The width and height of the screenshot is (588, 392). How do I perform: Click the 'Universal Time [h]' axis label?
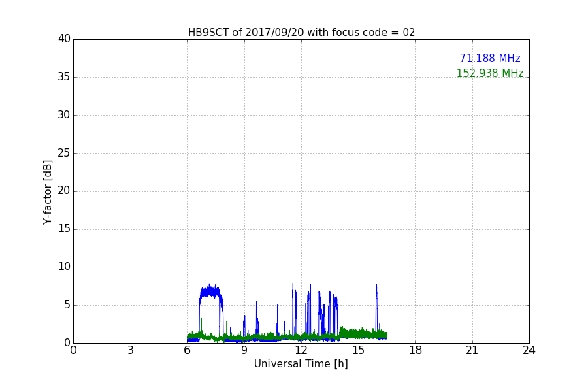click(301, 364)
